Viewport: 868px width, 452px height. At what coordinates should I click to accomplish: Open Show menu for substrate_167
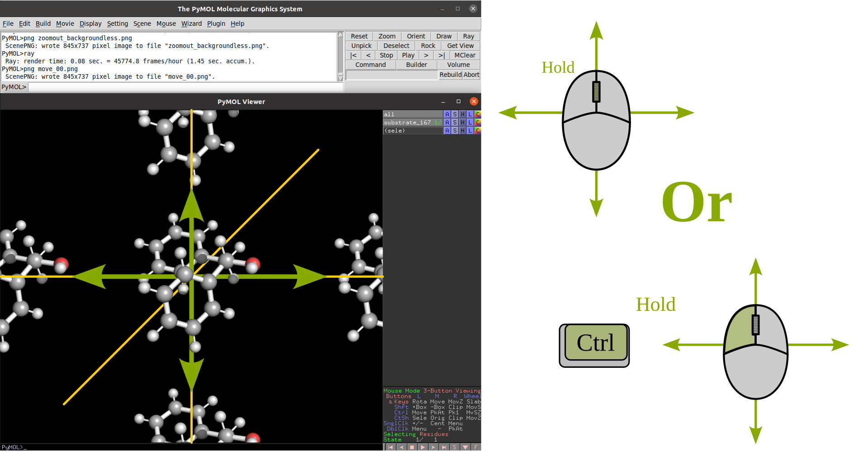click(x=455, y=123)
